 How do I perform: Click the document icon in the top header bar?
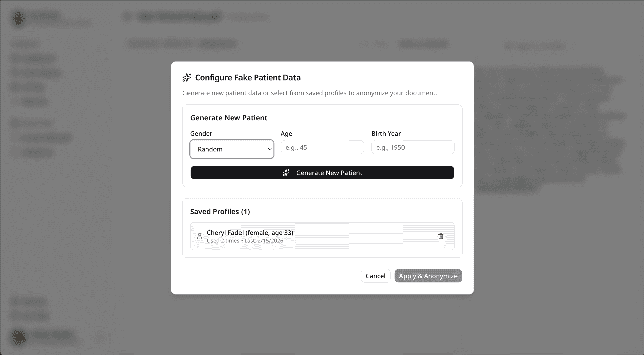127,16
